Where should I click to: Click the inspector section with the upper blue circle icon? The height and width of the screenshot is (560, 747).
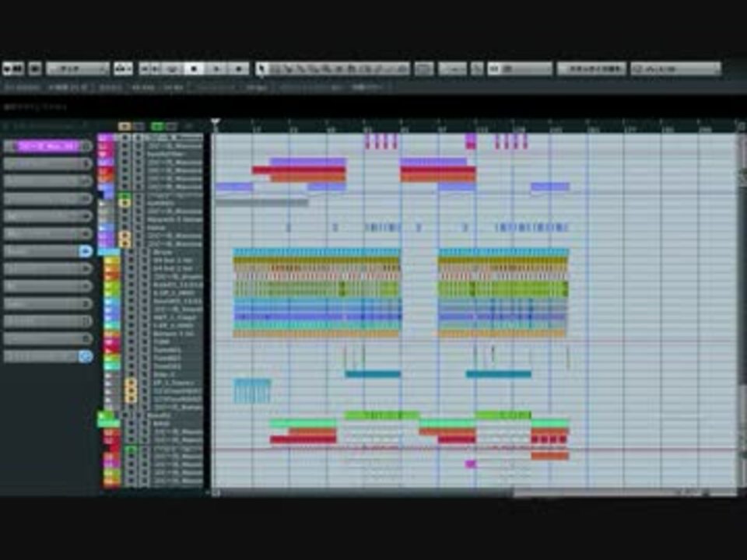point(47,251)
